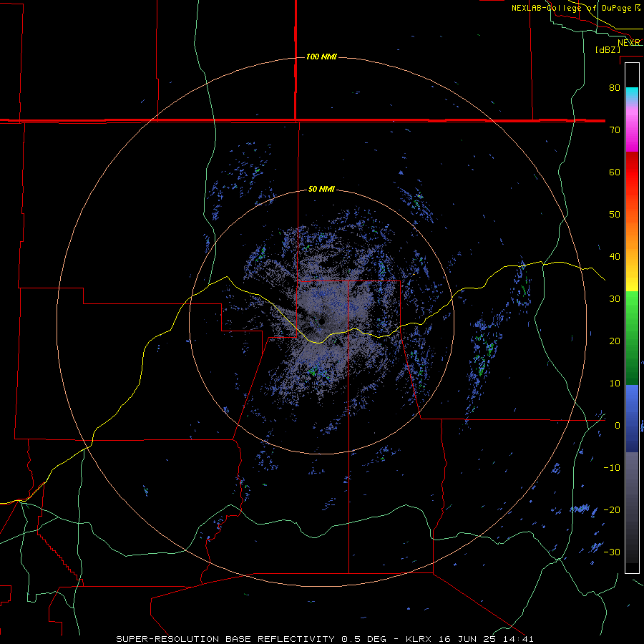Image resolution: width=644 pixels, height=644 pixels.
Task: Click the 30 value on the dBZ scale
Action: (615, 299)
